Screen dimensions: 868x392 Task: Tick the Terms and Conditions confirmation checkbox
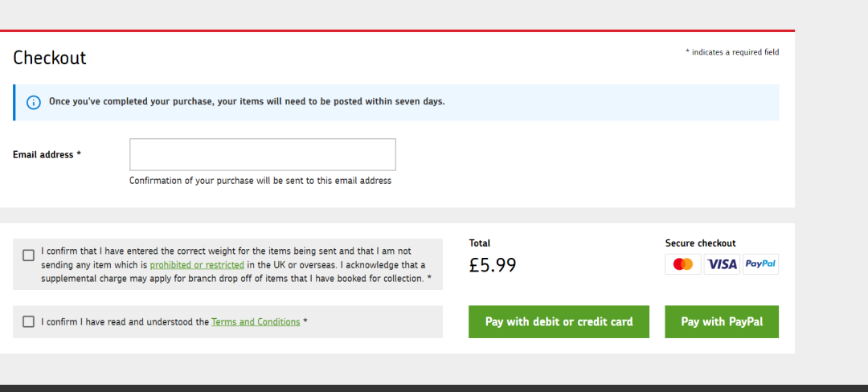click(x=28, y=321)
